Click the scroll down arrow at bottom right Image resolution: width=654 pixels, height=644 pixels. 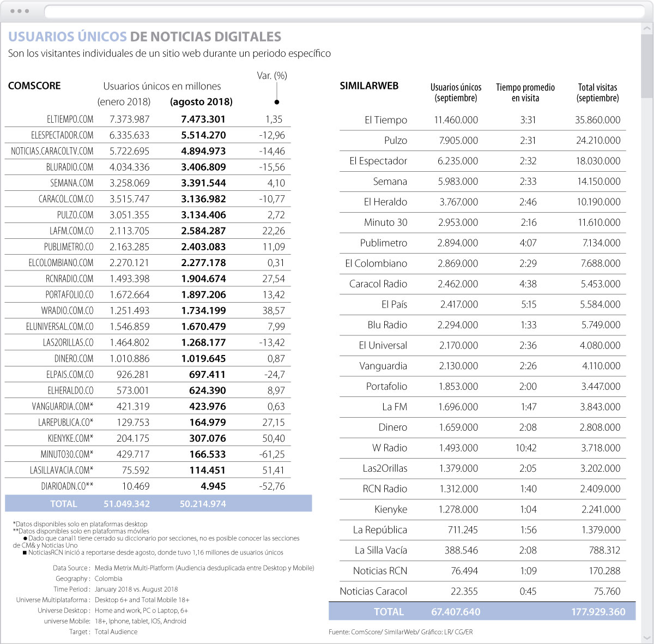pyautogui.click(x=647, y=637)
